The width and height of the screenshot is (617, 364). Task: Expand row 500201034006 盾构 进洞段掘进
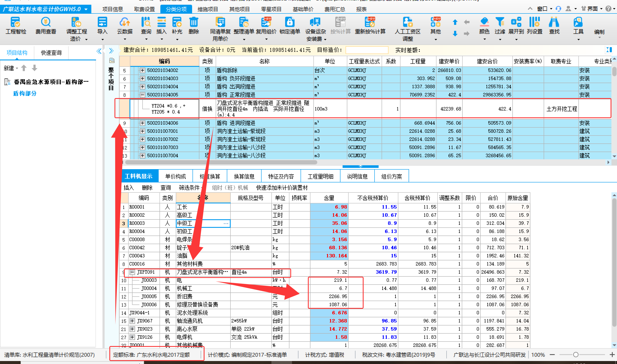[142, 123]
